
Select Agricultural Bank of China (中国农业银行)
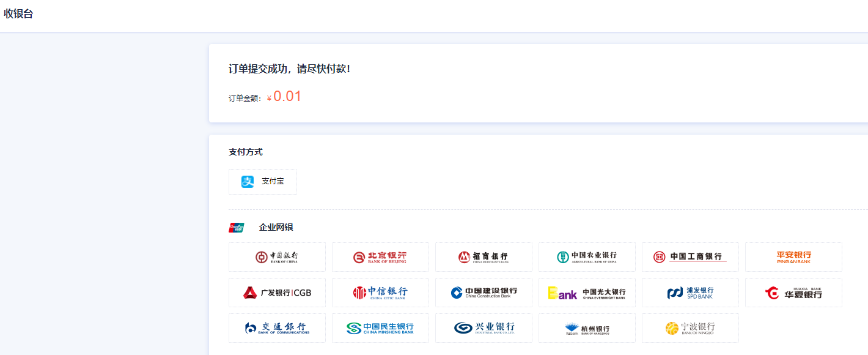587,257
